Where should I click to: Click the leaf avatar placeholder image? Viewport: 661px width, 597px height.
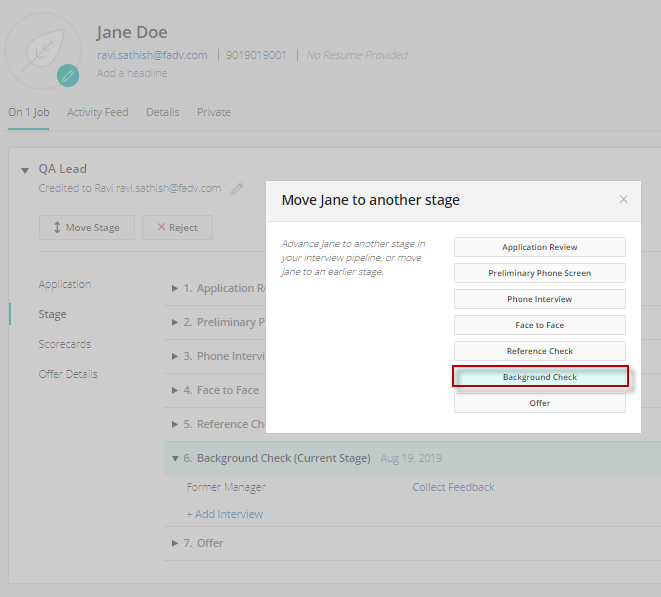point(43,51)
